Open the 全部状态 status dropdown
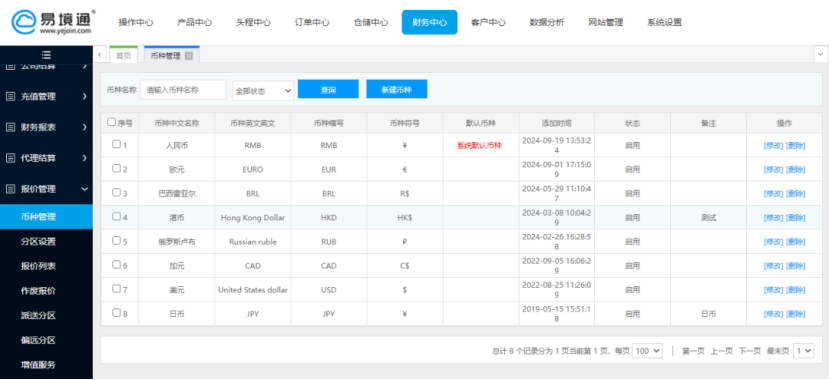 tap(263, 91)
